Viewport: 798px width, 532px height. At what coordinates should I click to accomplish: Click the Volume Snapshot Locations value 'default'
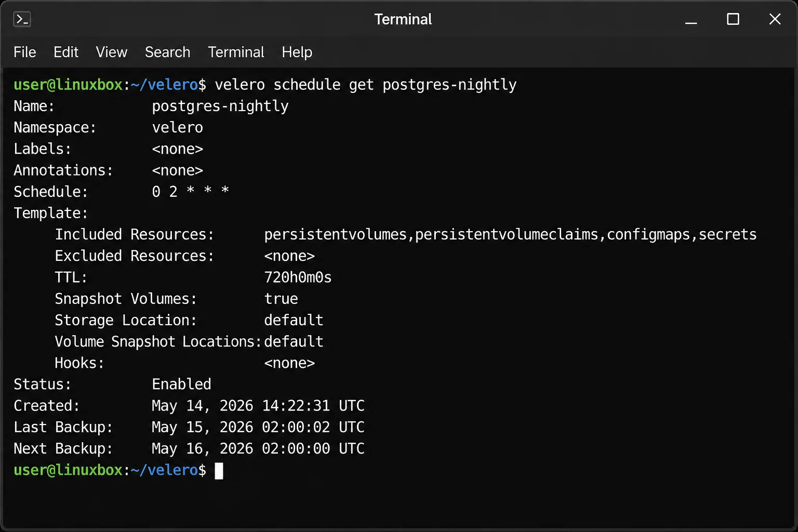click(x=294, y=341)
